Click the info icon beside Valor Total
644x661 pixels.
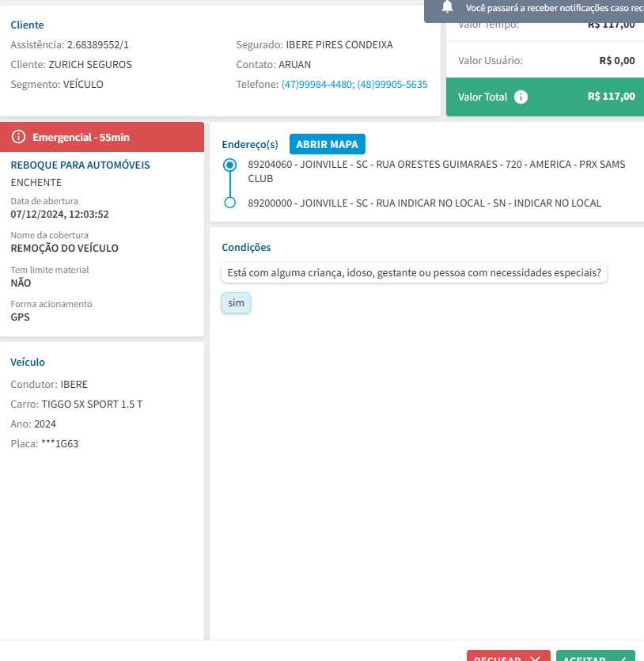pos(521,97)
